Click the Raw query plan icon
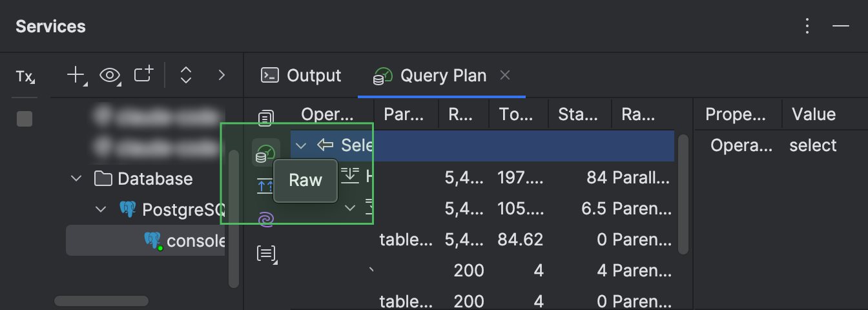This screenshot has width=868, height=310. click(x=265, y=153)
